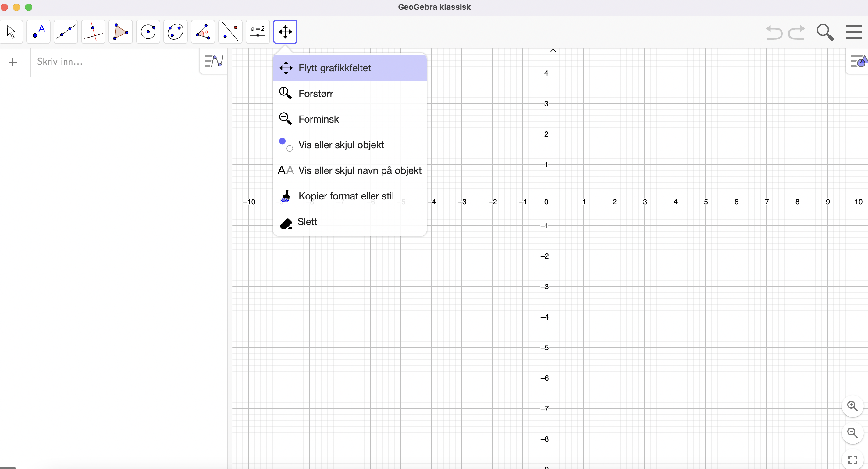The height and width of the screenshot is (469, 868).
Task: Open the main hamburger menu
Action: pyautogui.click(x=853, y=32)
